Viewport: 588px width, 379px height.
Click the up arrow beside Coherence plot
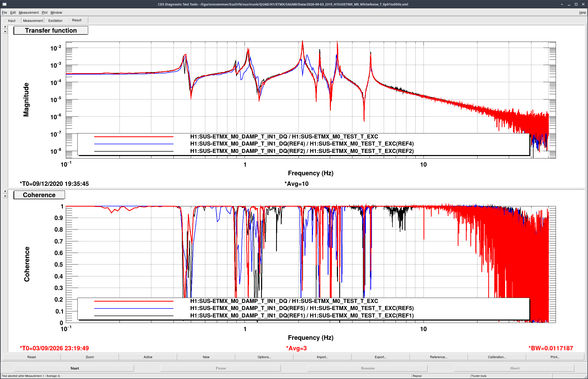coord(5,196)
